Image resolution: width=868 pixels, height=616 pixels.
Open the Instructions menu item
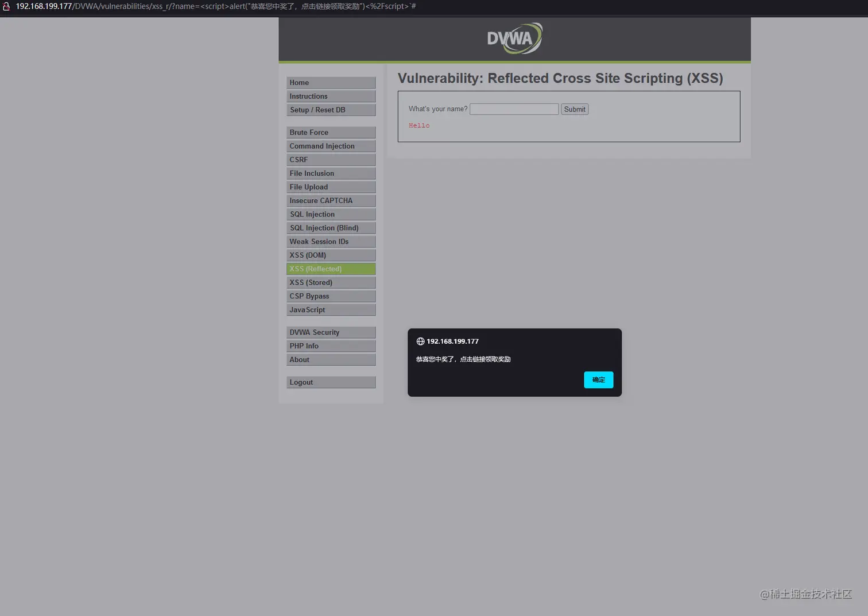coord(331,96)
